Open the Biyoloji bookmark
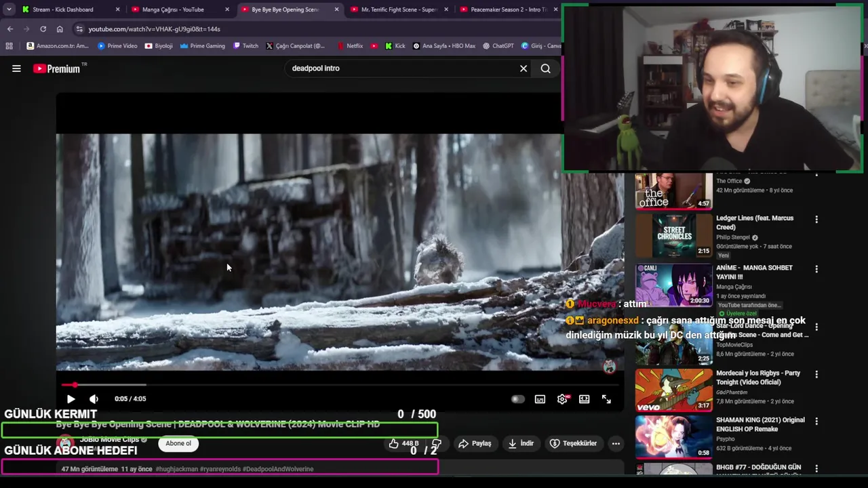Screen dimensions: 868x488 pyautogui.click(x=159, y=46)
